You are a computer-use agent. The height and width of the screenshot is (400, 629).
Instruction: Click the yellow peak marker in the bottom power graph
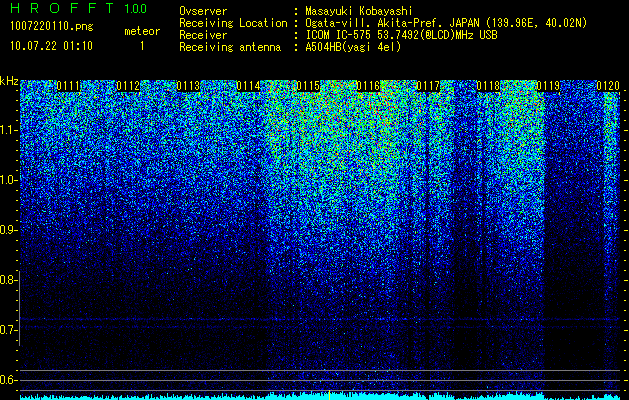click(x=329, y=395)
